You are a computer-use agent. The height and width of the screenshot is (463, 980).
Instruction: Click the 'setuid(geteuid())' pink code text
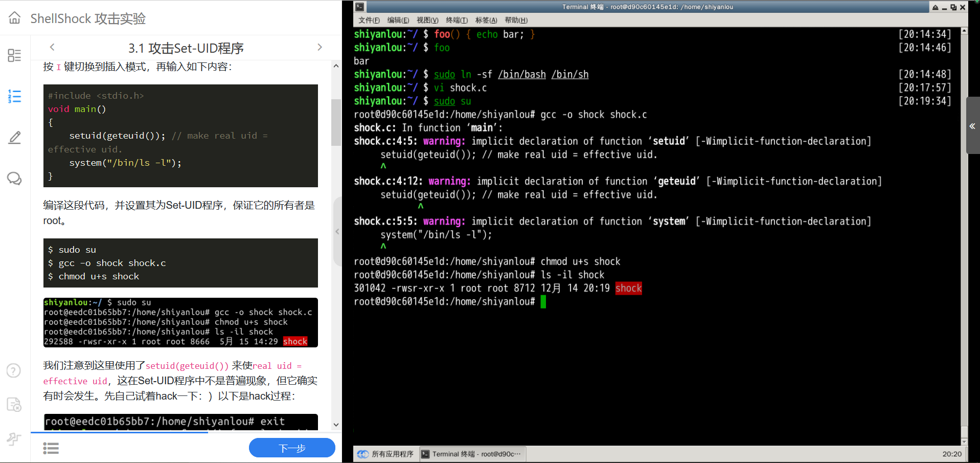click(x=187, y=366)
